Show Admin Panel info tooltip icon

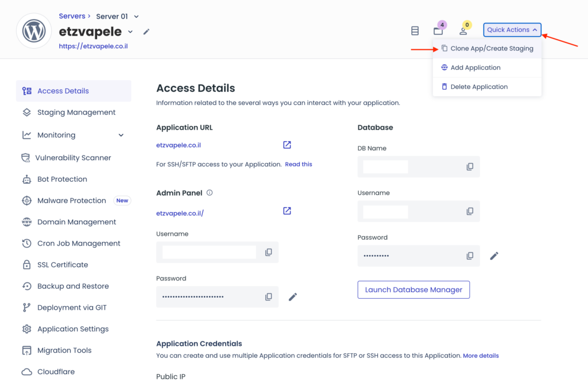(x=210, y=193)
